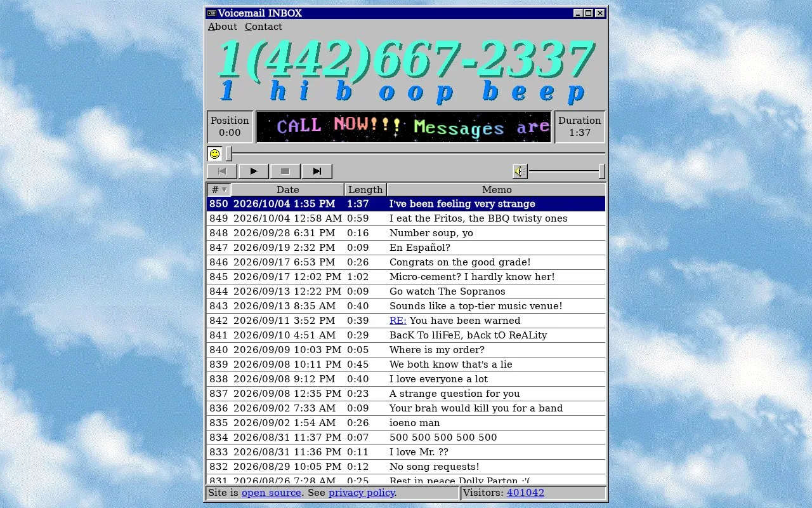Click the volume slider handle
Image resolution: width=812 pixels, height=508 pixels.
(601, 171)
